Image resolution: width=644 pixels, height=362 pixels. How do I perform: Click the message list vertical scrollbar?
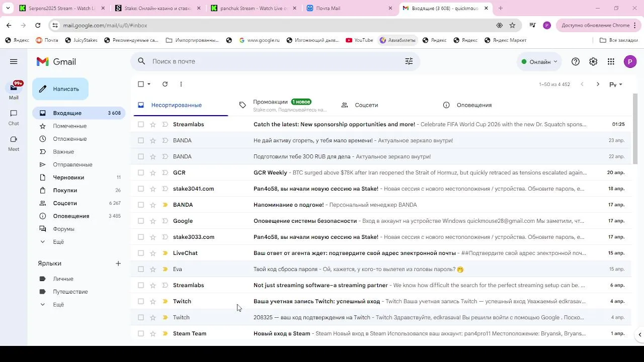tap(635, 129)
